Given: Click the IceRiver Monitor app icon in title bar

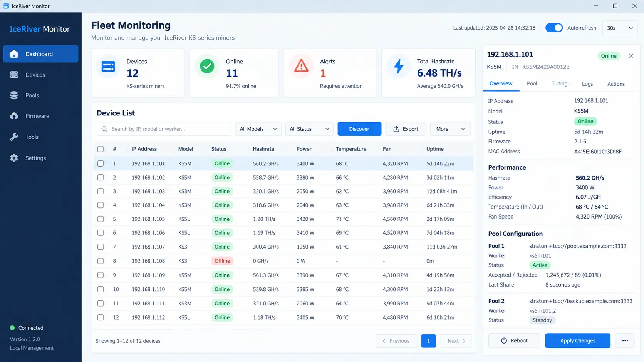Looking at the screenshot, I should point(6,6).
